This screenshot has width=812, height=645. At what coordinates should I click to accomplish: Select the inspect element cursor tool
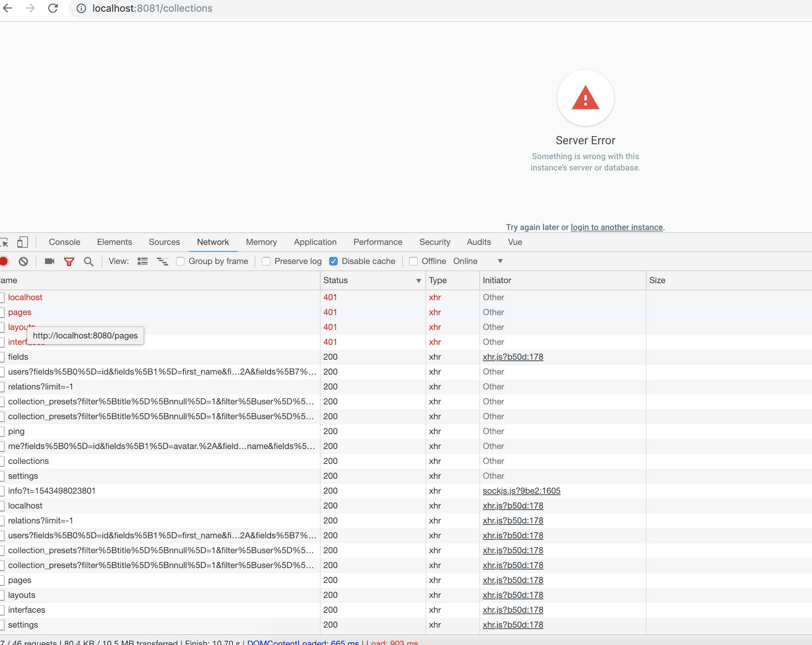5,242
